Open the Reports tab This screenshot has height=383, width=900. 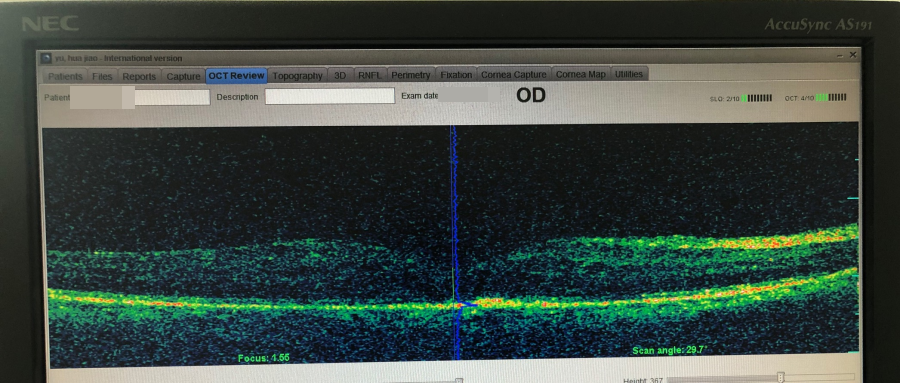139,76
